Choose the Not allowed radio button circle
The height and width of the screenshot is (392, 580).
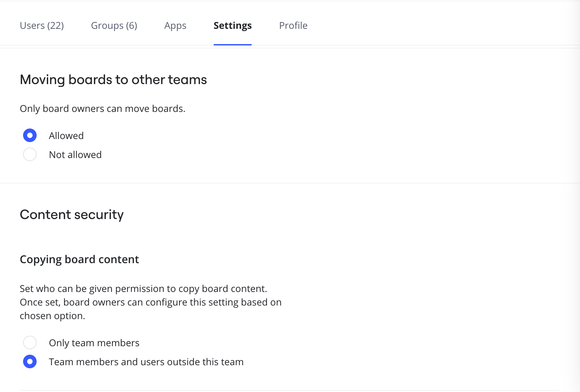point(30,154)
